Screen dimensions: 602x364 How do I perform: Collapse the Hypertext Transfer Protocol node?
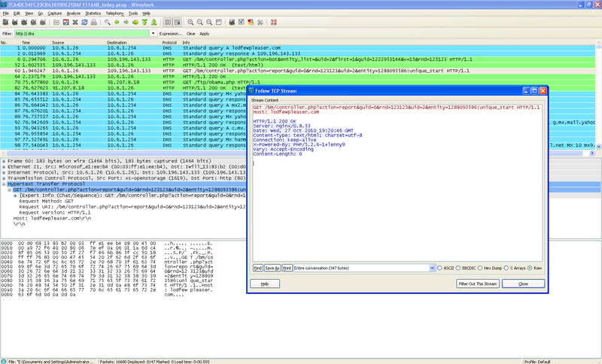click(x=4, y=184)
